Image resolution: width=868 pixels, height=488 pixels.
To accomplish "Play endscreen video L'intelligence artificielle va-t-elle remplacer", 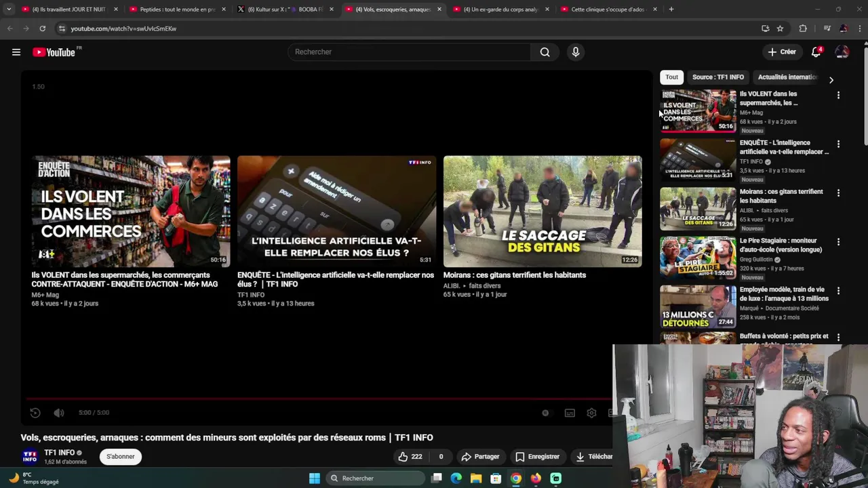I will pos(336,211).
